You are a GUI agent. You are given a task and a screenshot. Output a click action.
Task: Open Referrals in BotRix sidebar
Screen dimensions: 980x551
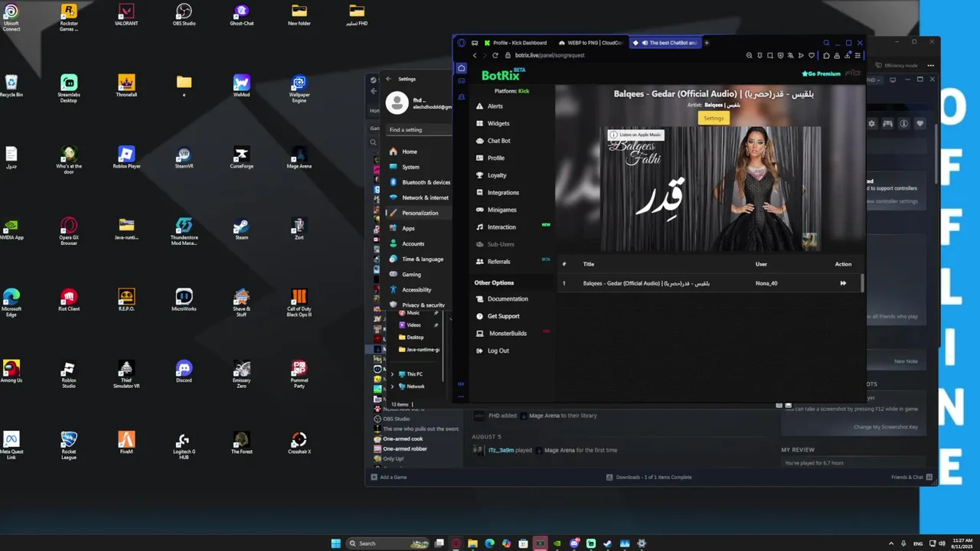click(492, 262)
